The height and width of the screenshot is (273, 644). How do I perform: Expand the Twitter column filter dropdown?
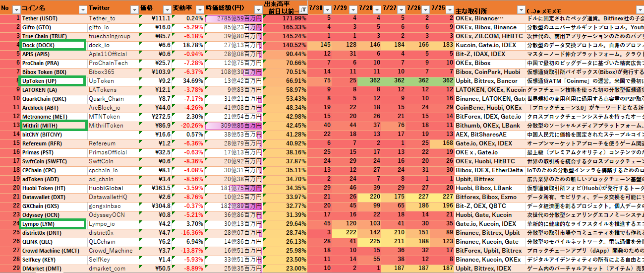tap(134, 10)
